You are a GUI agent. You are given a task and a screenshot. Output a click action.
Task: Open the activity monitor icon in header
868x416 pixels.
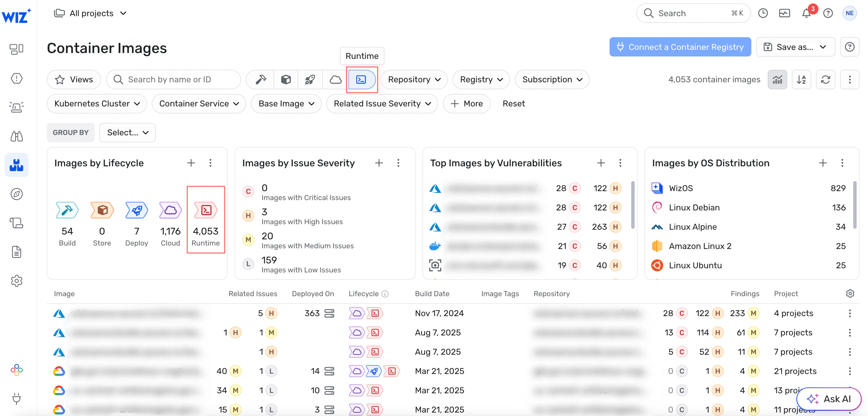[x=784, y=13]
